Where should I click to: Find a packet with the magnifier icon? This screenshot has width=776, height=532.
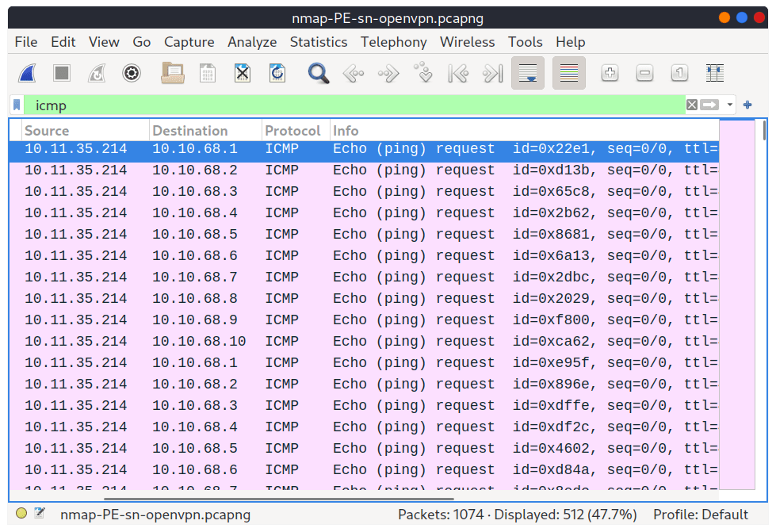click(x=318, y=73)
